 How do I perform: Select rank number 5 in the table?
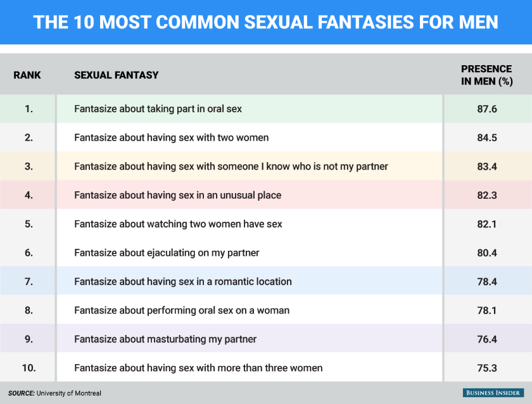click(28, 224)
